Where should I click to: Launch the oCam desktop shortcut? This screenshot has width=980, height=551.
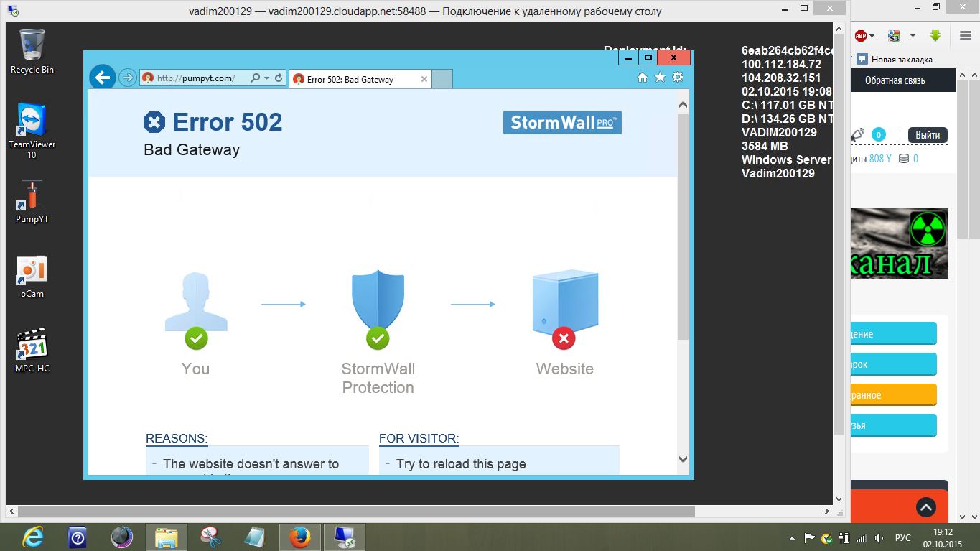tap(32, 277)
